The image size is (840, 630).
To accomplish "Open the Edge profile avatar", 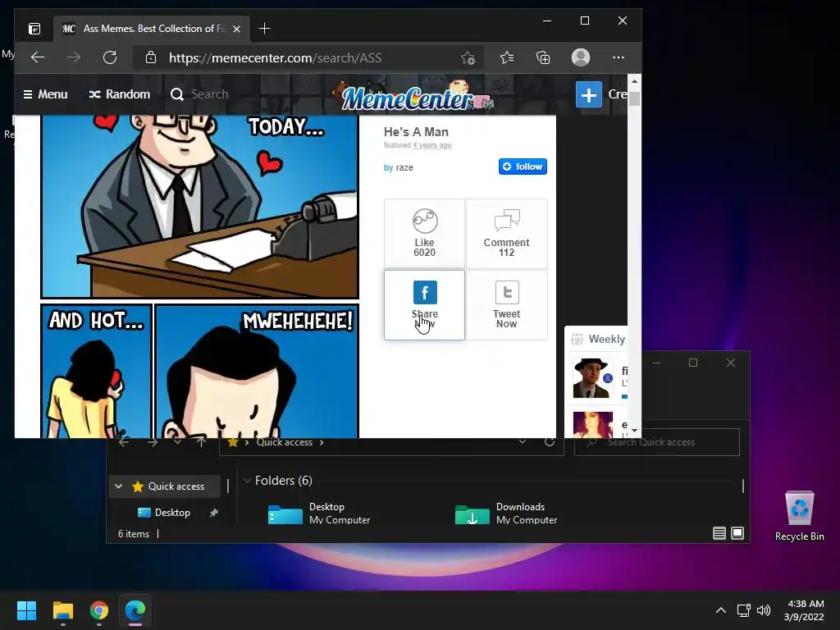I will coord(581,57).
